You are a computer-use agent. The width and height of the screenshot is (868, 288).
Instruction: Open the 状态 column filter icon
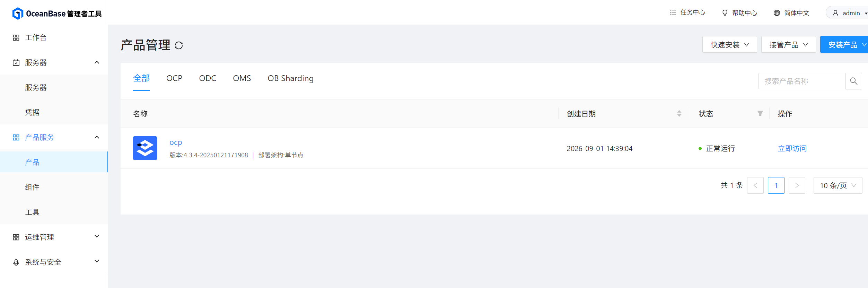point(760,114)
